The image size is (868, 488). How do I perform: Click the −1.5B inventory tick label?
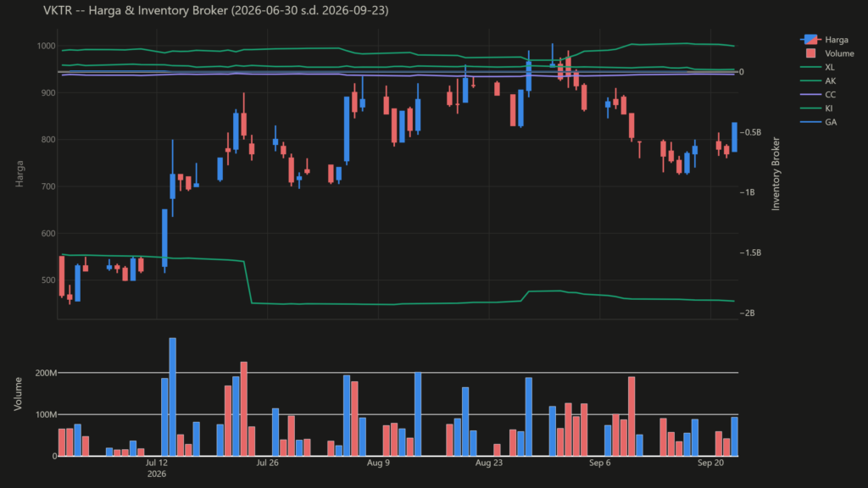click(x=750, y=252)
